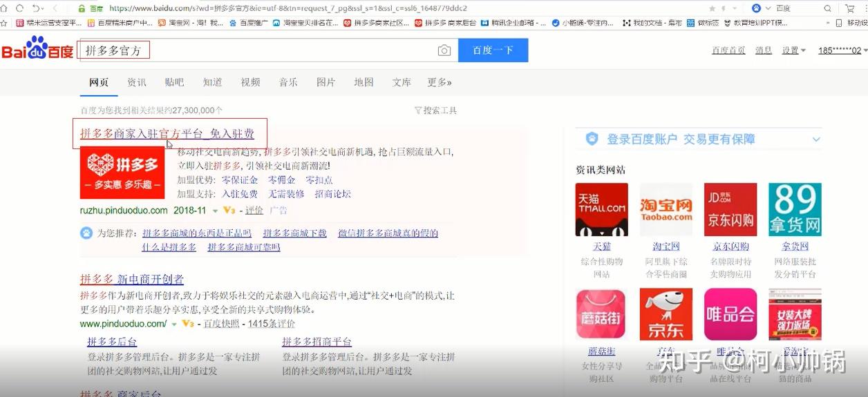Click the 百度一下 search button
The image size is (868, 397).
493,50
